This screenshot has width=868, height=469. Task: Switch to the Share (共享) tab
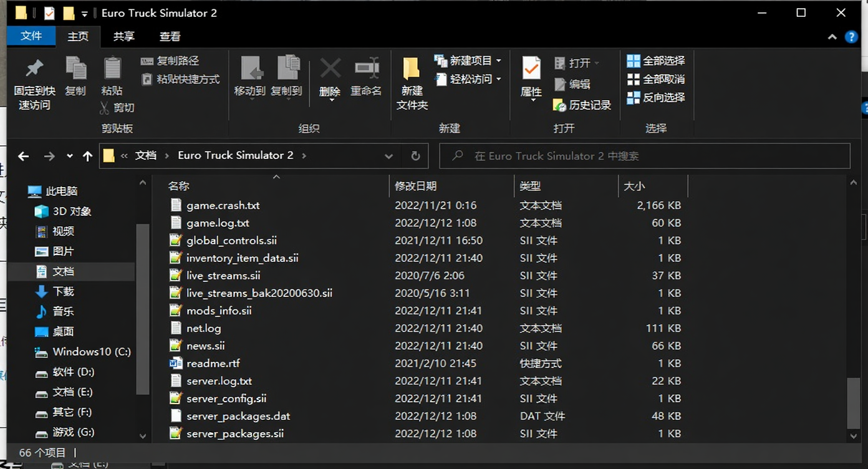pyautogui.click(x=123, y=36)
